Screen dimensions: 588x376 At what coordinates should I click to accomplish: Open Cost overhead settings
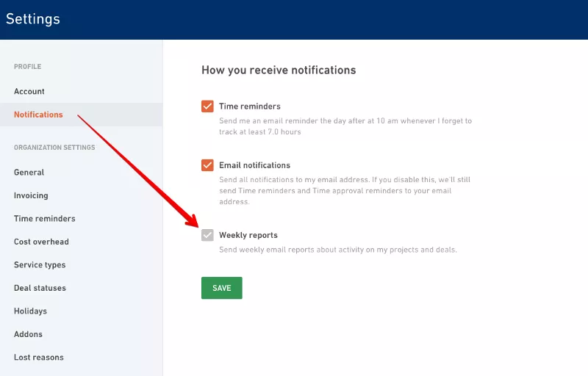click(x=41, y=242)
